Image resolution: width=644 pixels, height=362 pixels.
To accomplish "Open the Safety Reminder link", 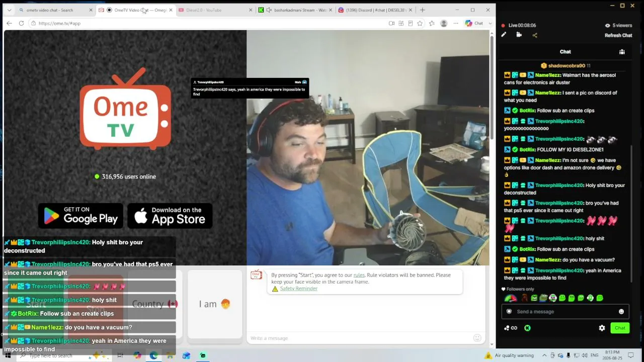I will click(x=298, y=289).
